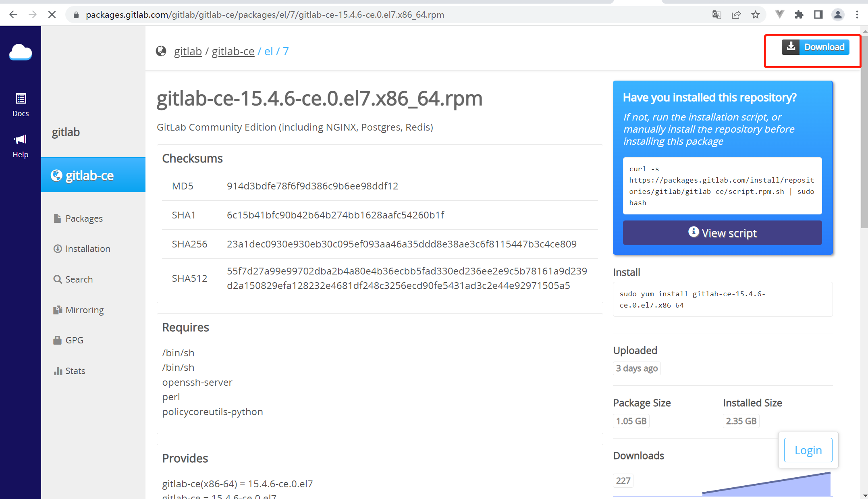This screenshot has height=499, width=868.
Task: Bookmark this page with star icon
Action: coord(756,15)
